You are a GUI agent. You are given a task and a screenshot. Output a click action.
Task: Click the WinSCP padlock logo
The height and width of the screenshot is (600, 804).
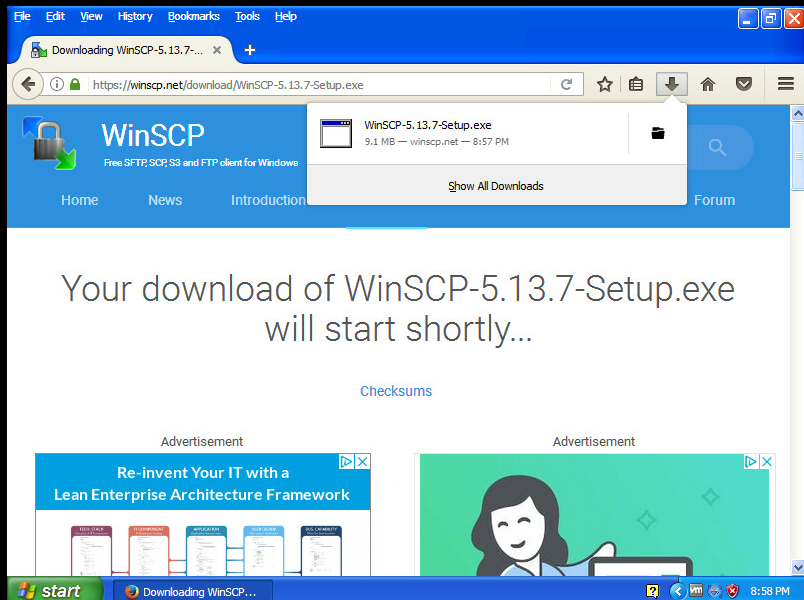point(49,144)
